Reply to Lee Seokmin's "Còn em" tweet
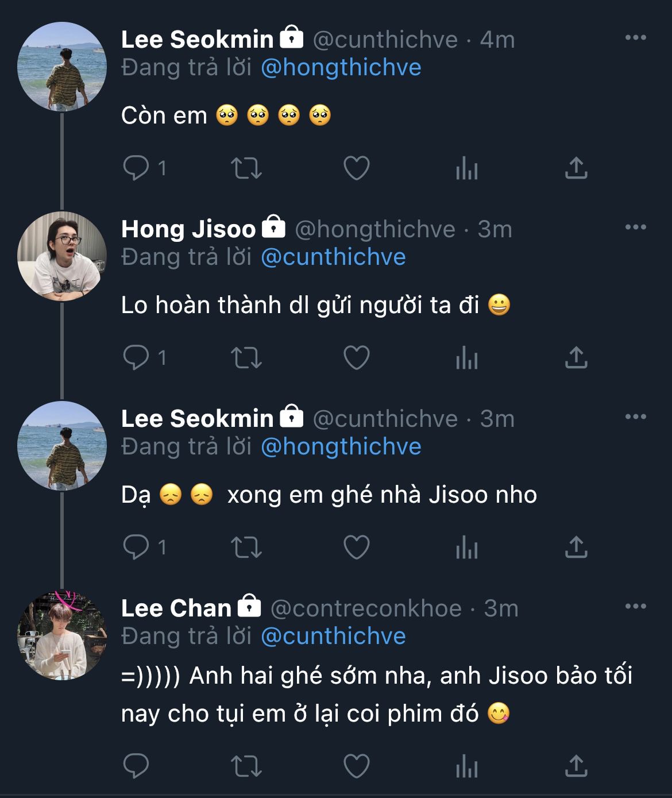Viewport: 672px width, 798px height. tap(136, 168)
